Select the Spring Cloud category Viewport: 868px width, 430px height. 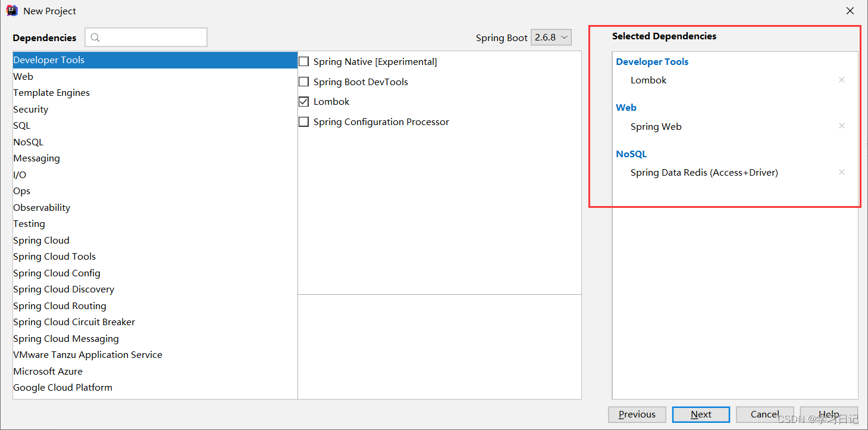click(155, 240)
